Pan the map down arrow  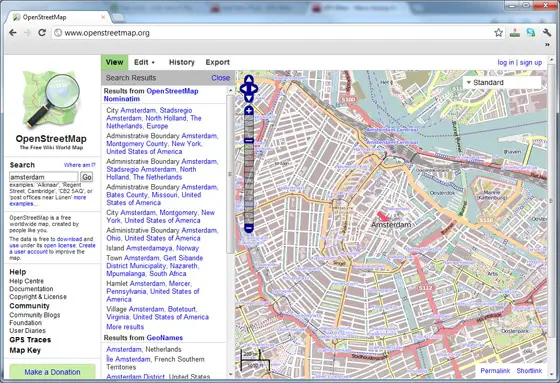tap(249, 98)
